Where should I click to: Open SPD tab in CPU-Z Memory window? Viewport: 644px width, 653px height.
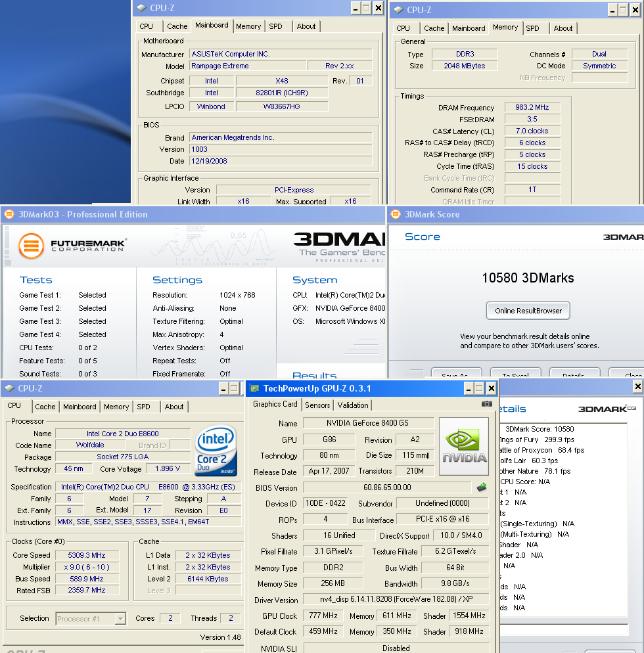(x=532, y=28)
